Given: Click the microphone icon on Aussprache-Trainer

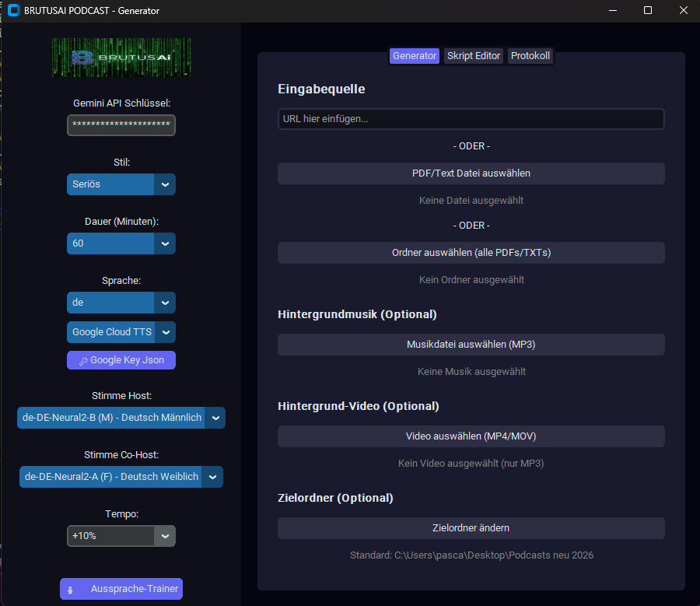Looking at the screenshot, I should tap(72, 589).
